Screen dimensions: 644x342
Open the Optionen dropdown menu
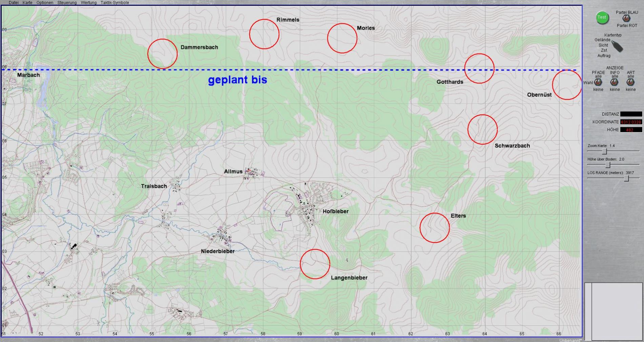click(45, 3)
